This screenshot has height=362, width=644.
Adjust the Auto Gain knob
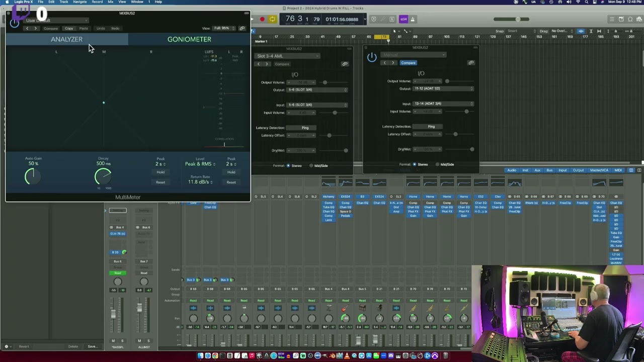pyautogui.click(x=33, y=176)
